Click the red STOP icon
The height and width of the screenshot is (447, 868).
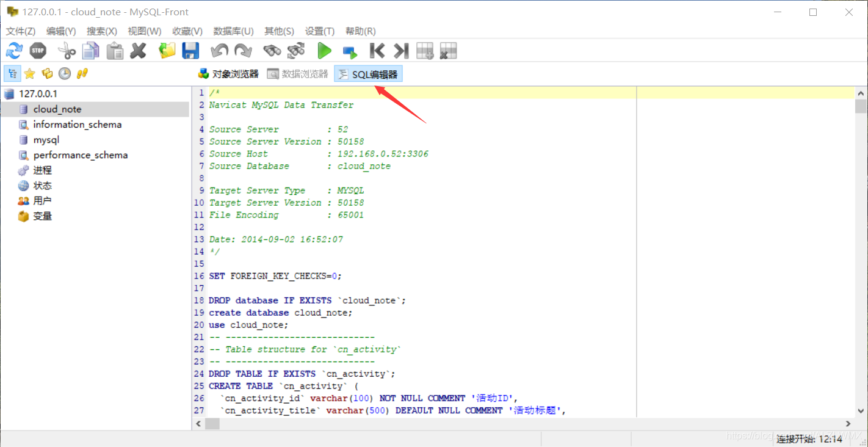[38, 51]
